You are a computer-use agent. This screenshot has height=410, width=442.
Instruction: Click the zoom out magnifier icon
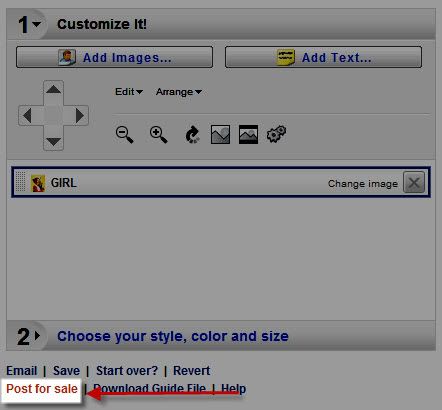click(125, 134)
